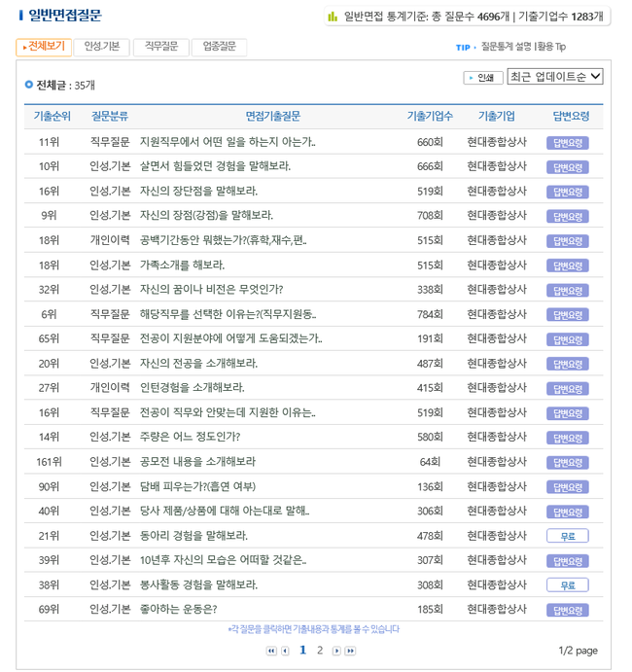Image resolution: width=632 pixels, height=672 pixels.
Task: Click 현대종합상사 in the 14위 row
Action: click(x=497, y=438)
